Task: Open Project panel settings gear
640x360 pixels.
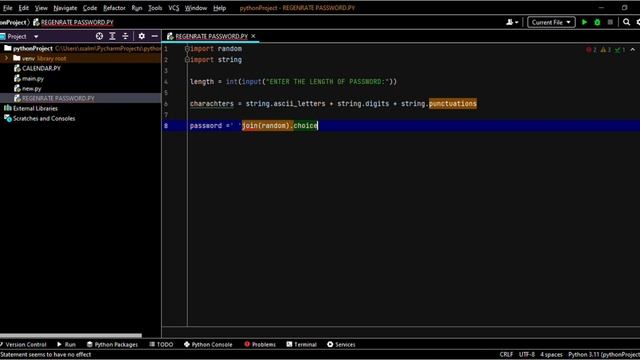Action: pos(142,36)
